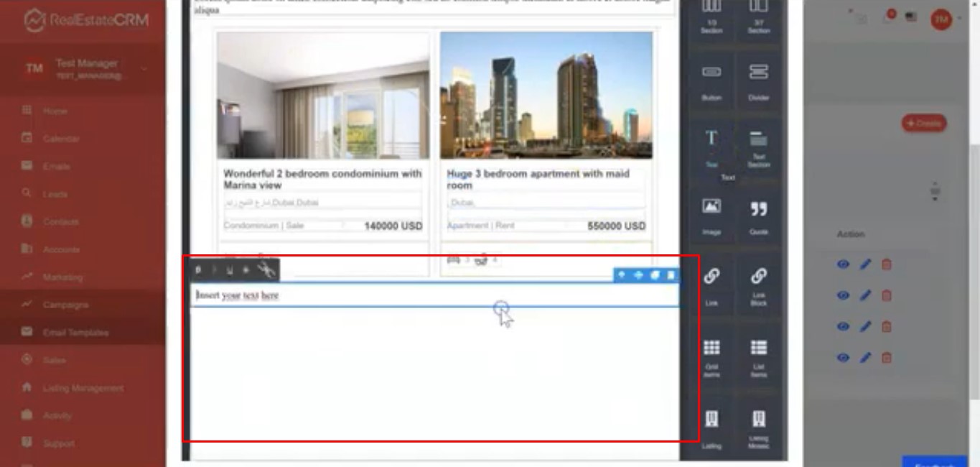980x467 pixels.
Task: Delete the selected text component via trash icon
Action: (x=671, y=275)
